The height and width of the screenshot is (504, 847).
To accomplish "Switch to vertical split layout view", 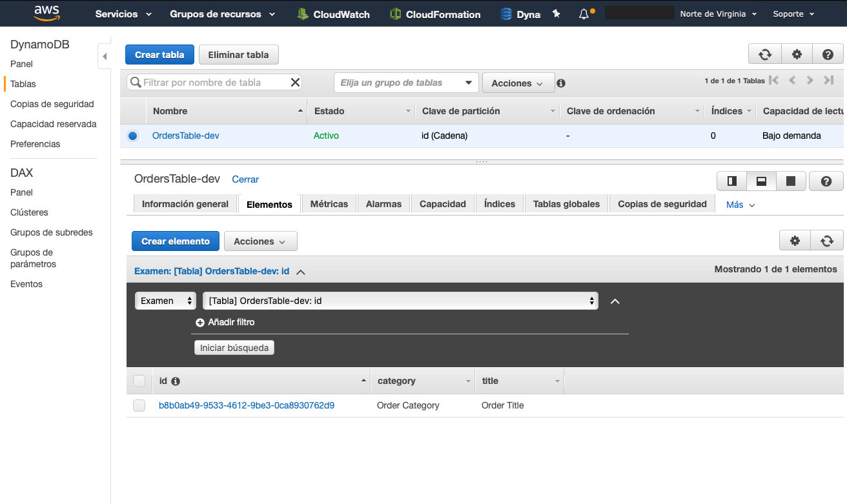I will click(731, 181).
